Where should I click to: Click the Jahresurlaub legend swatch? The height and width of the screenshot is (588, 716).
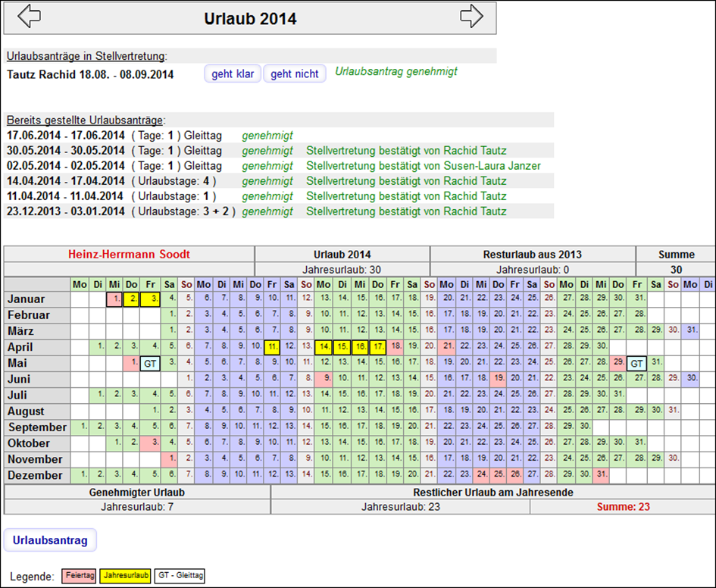click(x=126, y=576)
